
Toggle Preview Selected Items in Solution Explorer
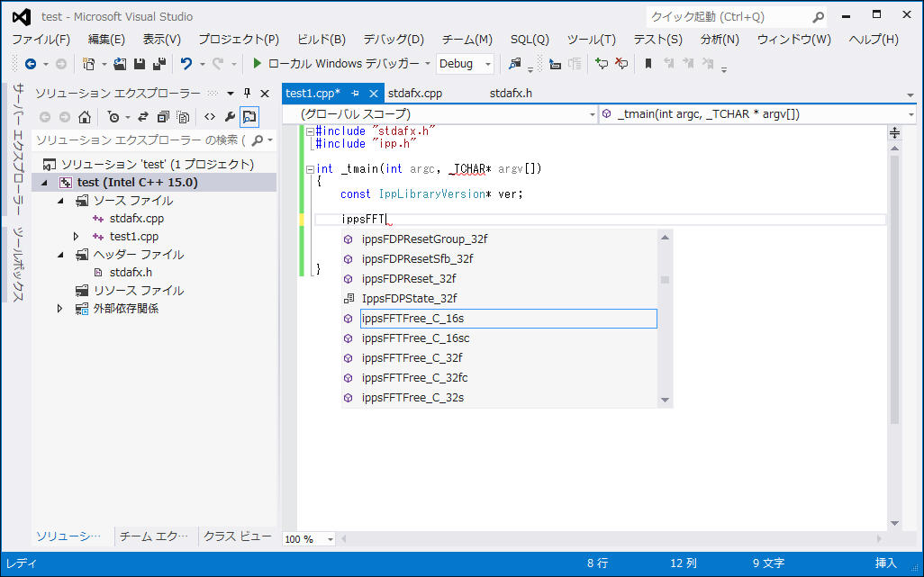click(249, 117)
